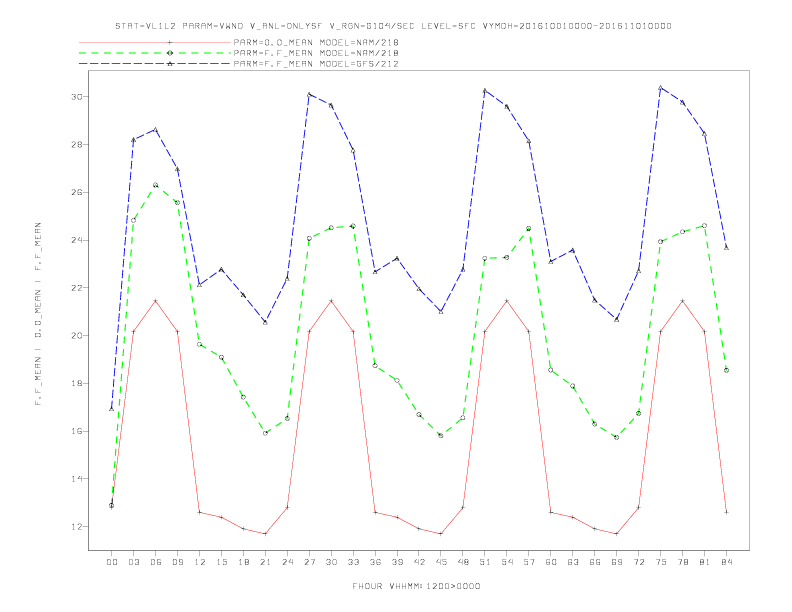Image resolution: width=792 pixels, height=612 pixels.
Task: Click green NAM circle marker at hour 06 peak
Action: pyautogui.click(x=156, y=185)
